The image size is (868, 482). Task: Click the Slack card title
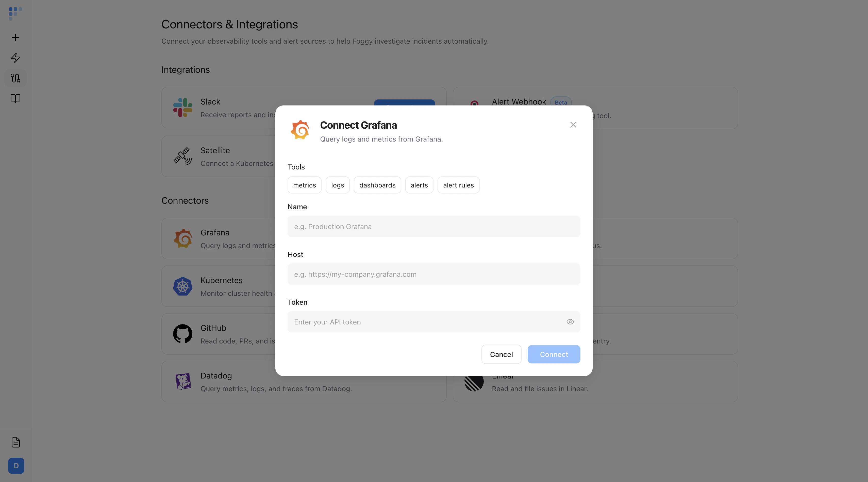click(210, 102)
